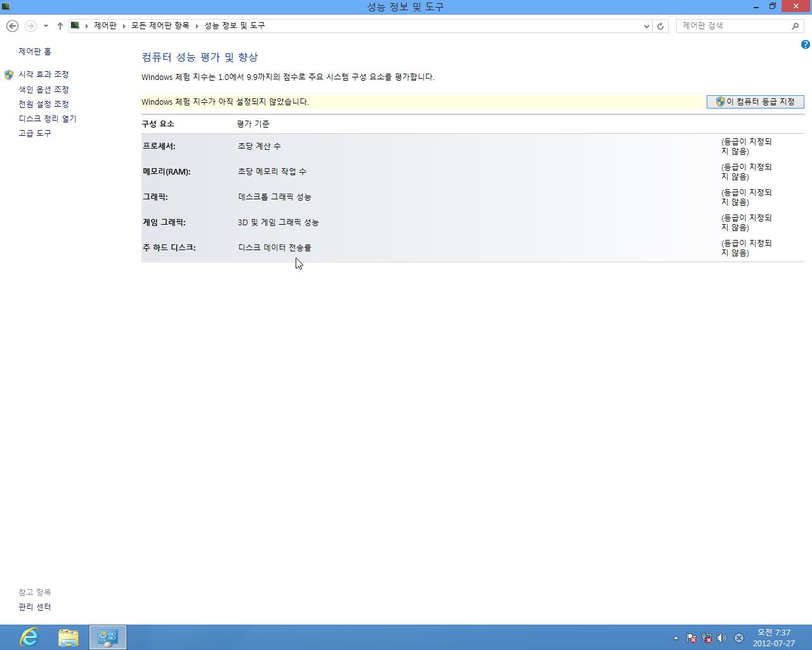The width and height of the screenshot is (812, 650).
Task: Select the 제어판 breadcrumb
Action: [x=105, y=25]
